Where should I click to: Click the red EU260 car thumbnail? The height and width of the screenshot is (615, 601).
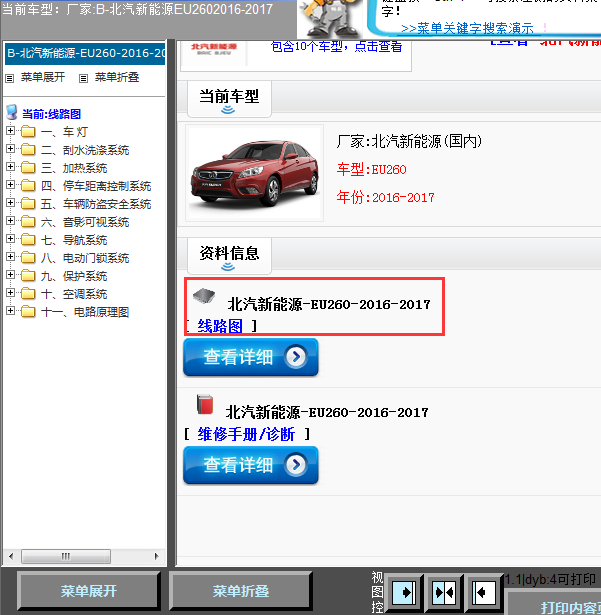click(255, 173)
